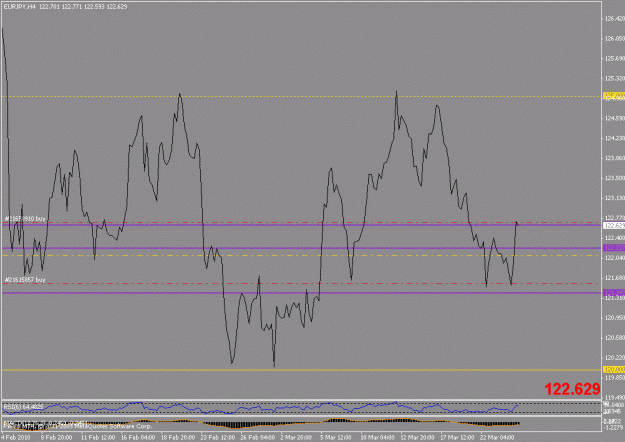Click the -1.2279 oscillator scale value
The image size is (625, 442).
(614, 428)
